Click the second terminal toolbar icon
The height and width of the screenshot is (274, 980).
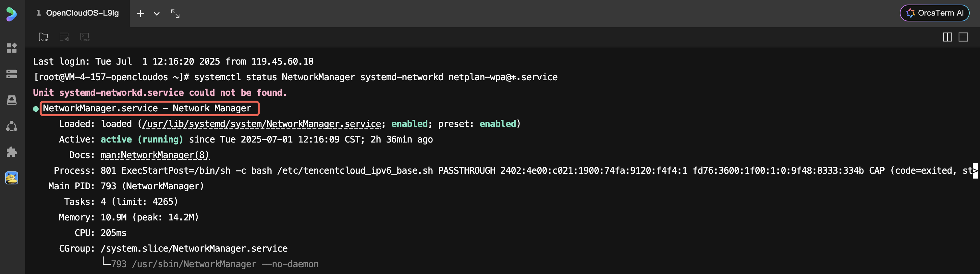[64, 37]
